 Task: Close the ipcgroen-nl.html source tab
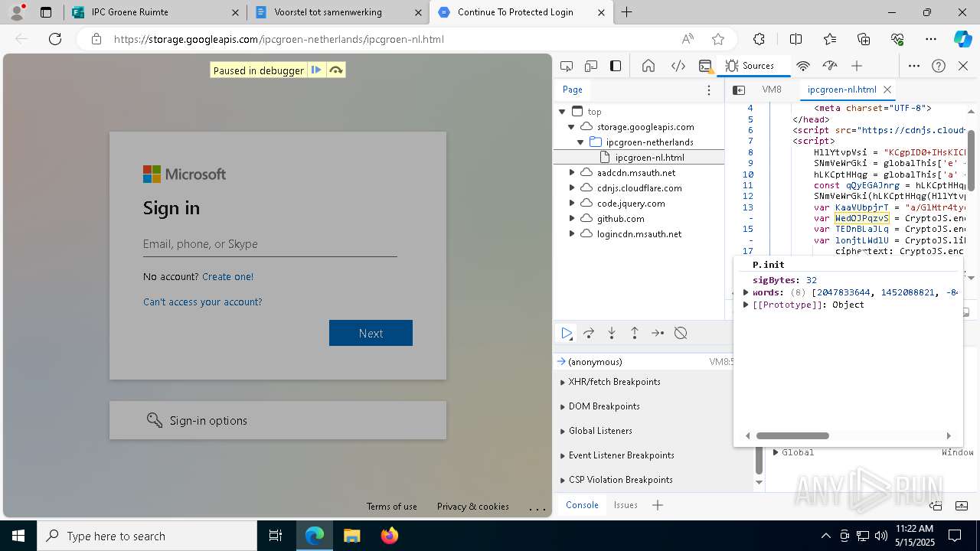tap(887, 90)
